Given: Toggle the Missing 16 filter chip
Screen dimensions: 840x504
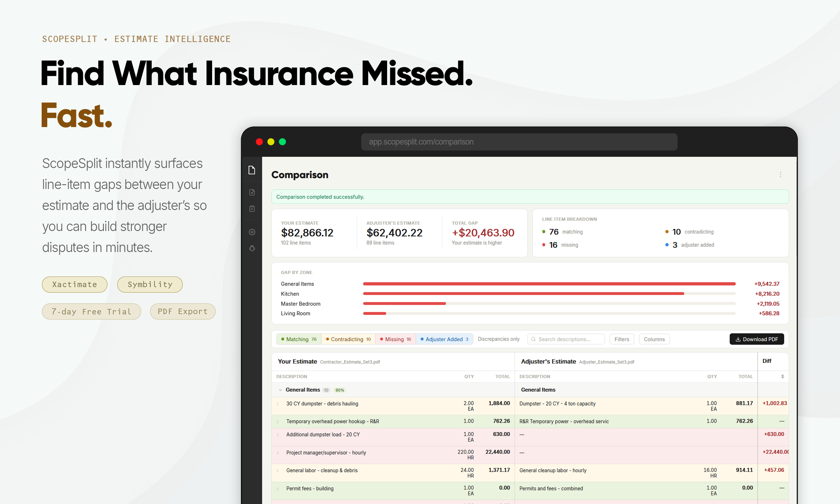Looking at the screenshot, I should pos(395,339).
